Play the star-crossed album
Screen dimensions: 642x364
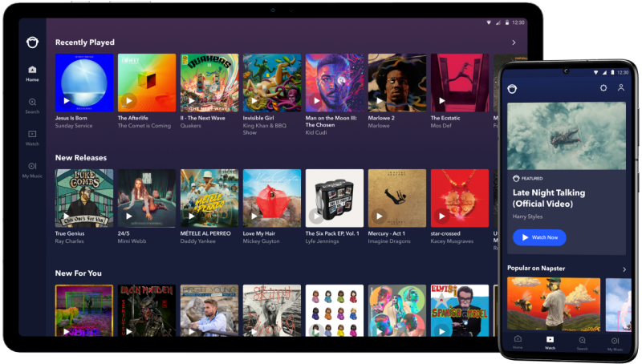pyautogui.click(x=442, y=216)
